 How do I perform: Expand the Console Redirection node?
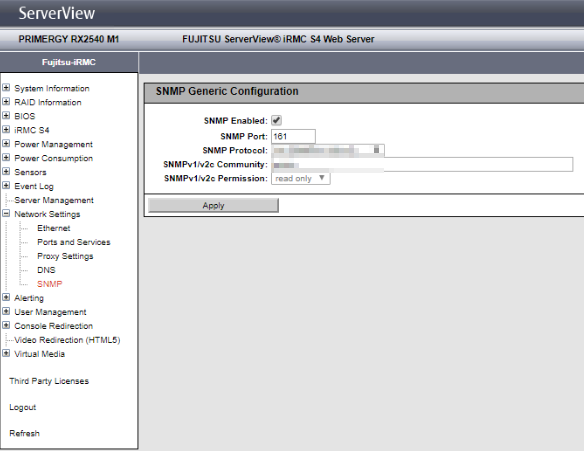tap(6, 325)
